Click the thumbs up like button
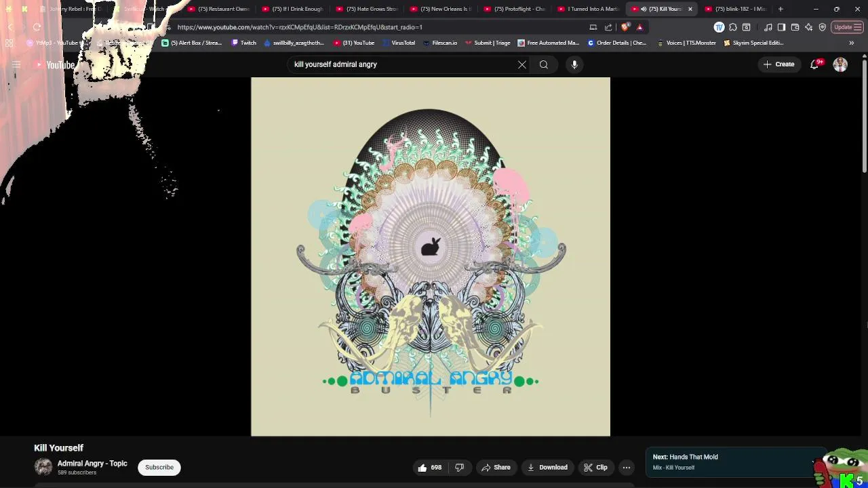This screenshot has width=868, height=488. pos(430,467)
